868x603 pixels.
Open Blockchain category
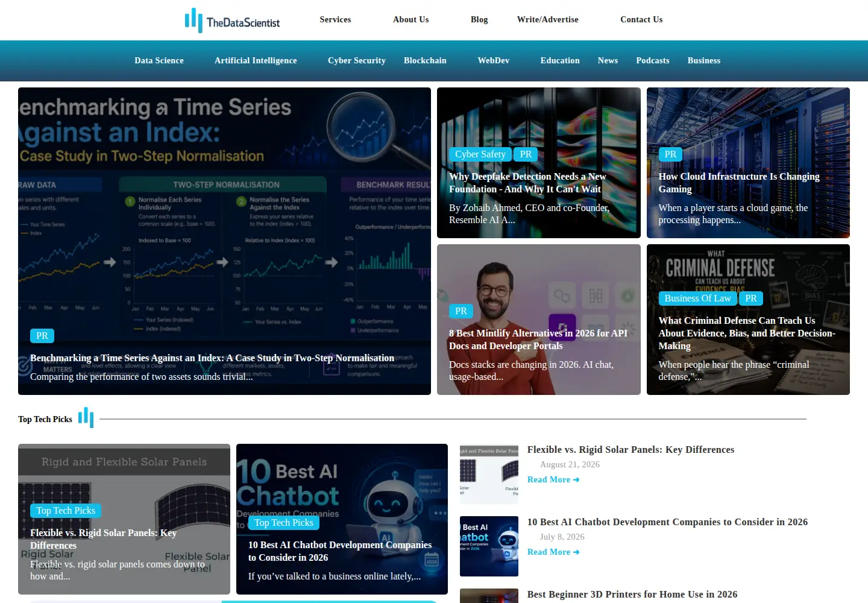425,61
